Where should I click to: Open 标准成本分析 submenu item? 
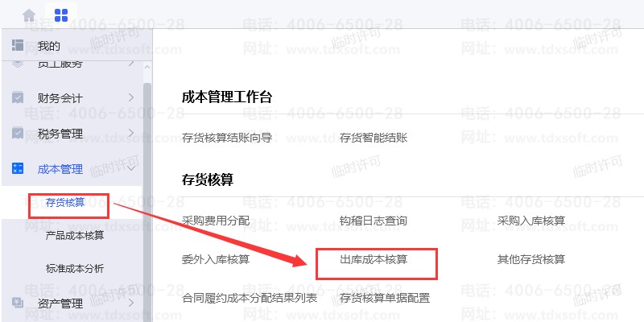point(75,269)
